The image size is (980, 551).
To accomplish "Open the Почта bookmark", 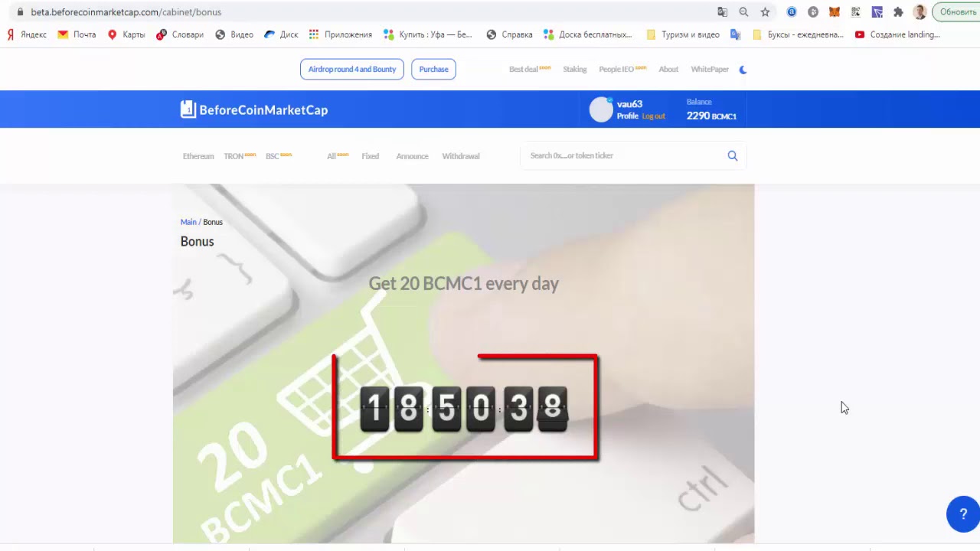I will coord(77,34).
